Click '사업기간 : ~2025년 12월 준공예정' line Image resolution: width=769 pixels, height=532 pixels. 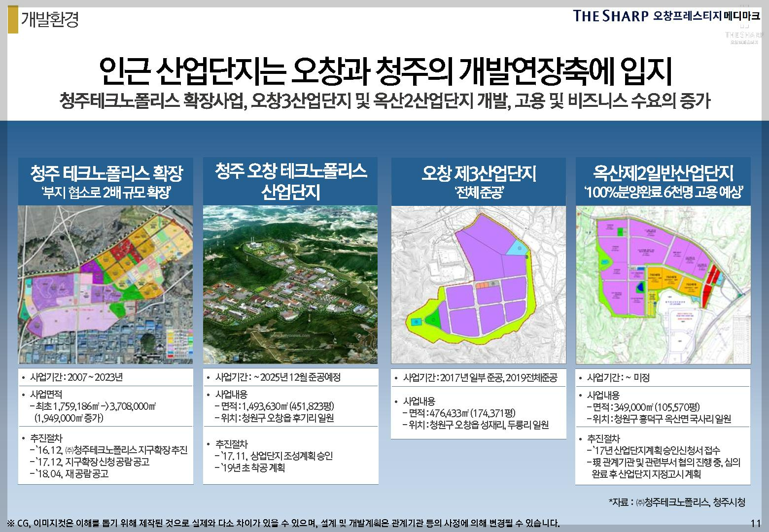278,377
